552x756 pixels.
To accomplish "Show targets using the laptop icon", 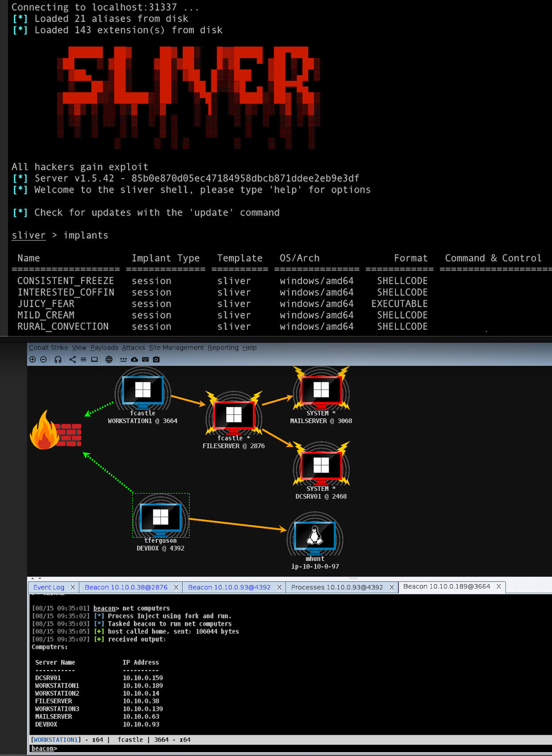I will pos(94,359).
